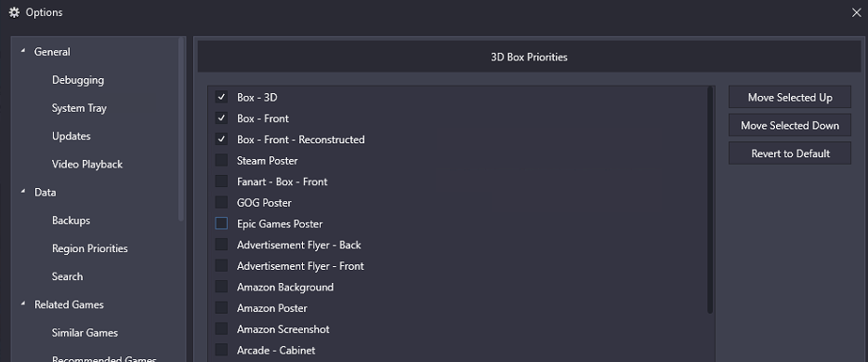Click Move Selected Up button
Image resolution: width=868 pixels, height=362 pixels.
tap(790, 97)
